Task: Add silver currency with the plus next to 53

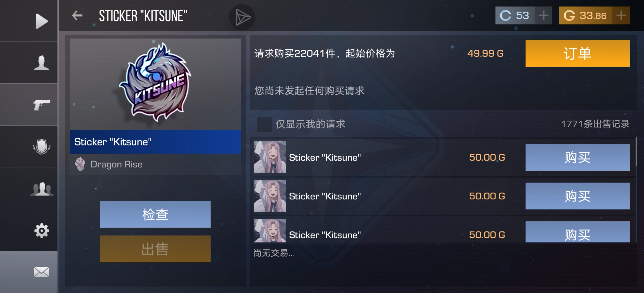Action: point(543,15)
